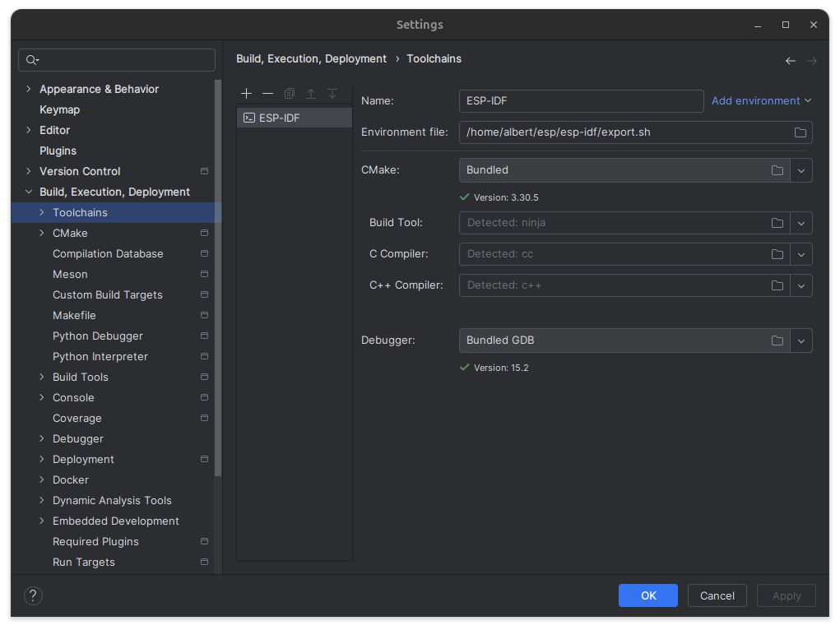840x630 pixels.
Task: Expand the Appearance & Behavior section
Action: [x=30, y=89]
